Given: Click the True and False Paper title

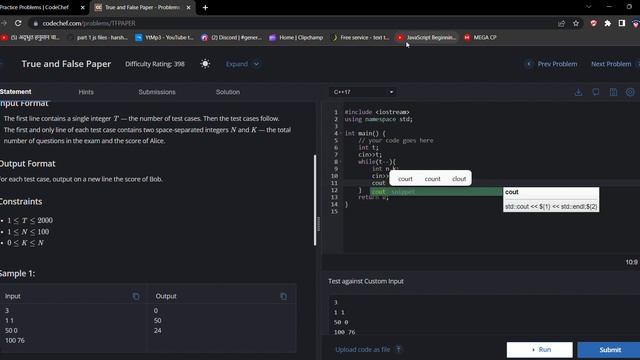Looking at the screenshot, I should 66,64.
